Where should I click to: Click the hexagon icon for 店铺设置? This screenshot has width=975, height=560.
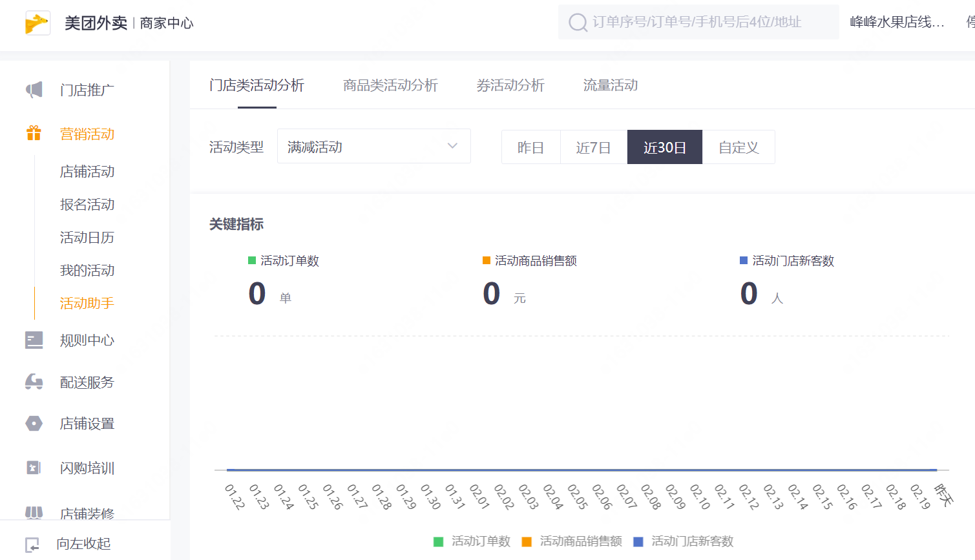point(34,424)
